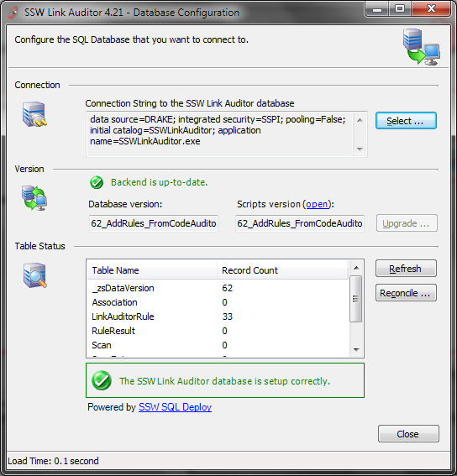The image size is (457, 476).
Task: Click the green check in database setup message
Action: [x=102, y=380]
